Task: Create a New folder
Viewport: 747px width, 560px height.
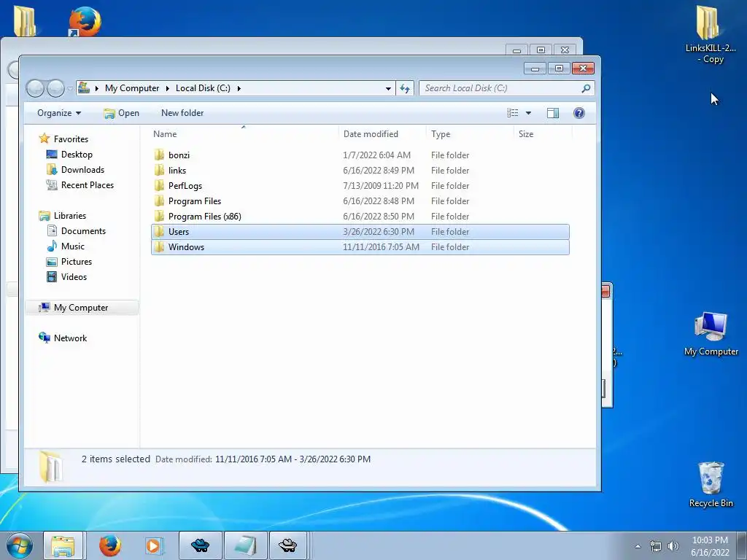Action: pyautogui.click(x=182, y=113)
